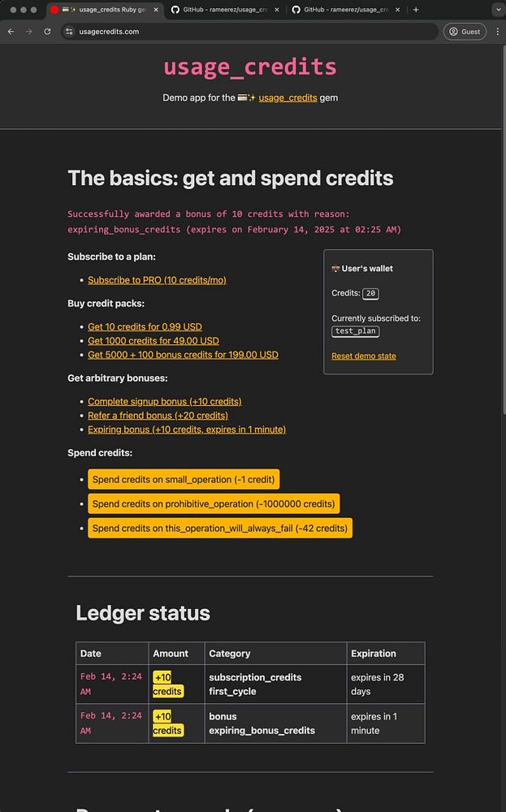
Task: Click Spend credits on small_operation button
Action: click(184, 479)
